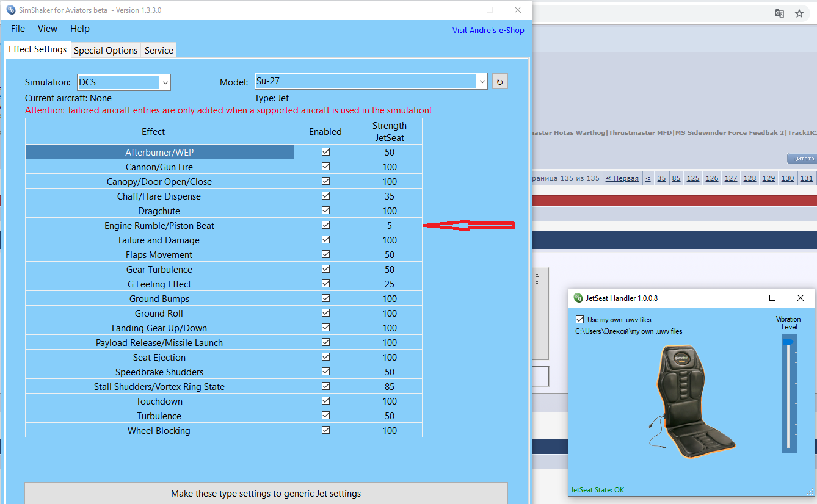Click the Enabled column header
817x504 pixels.
pos(325,131)
